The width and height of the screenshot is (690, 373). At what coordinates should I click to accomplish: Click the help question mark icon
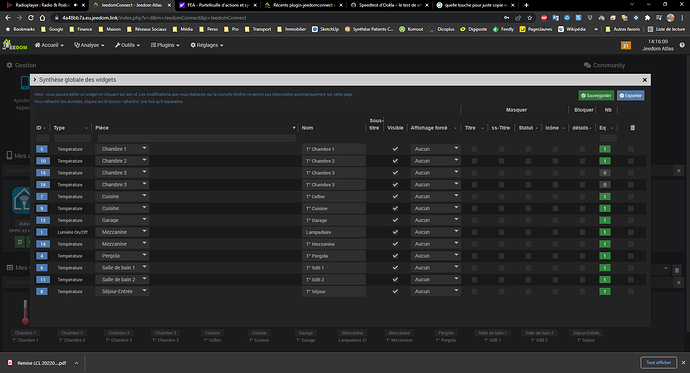pos(682,45)
